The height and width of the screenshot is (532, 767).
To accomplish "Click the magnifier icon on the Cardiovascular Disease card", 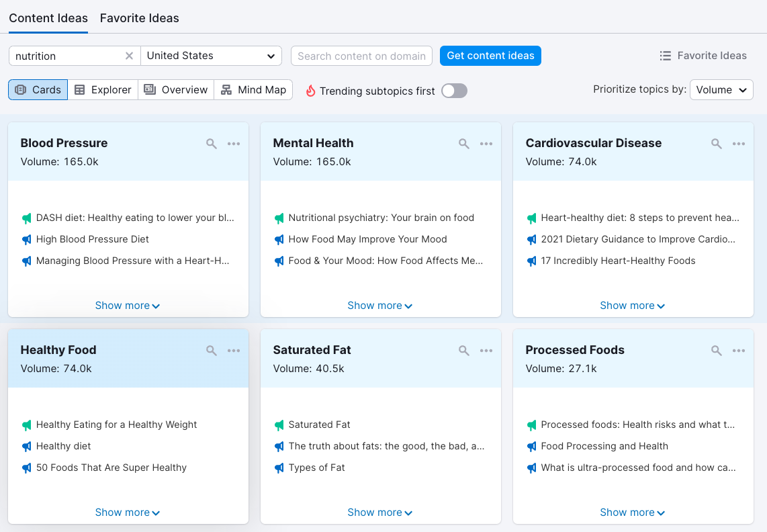I will click(x=716, y=143).
